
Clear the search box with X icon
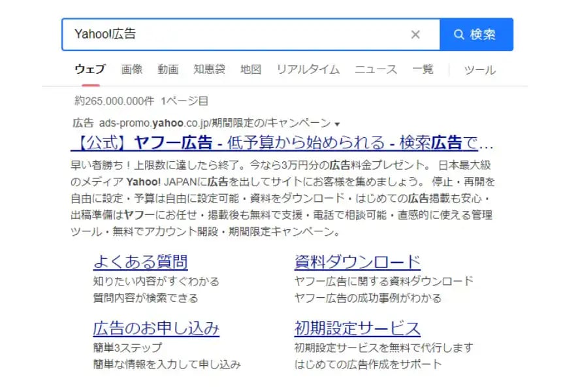(x=415, y=35)
